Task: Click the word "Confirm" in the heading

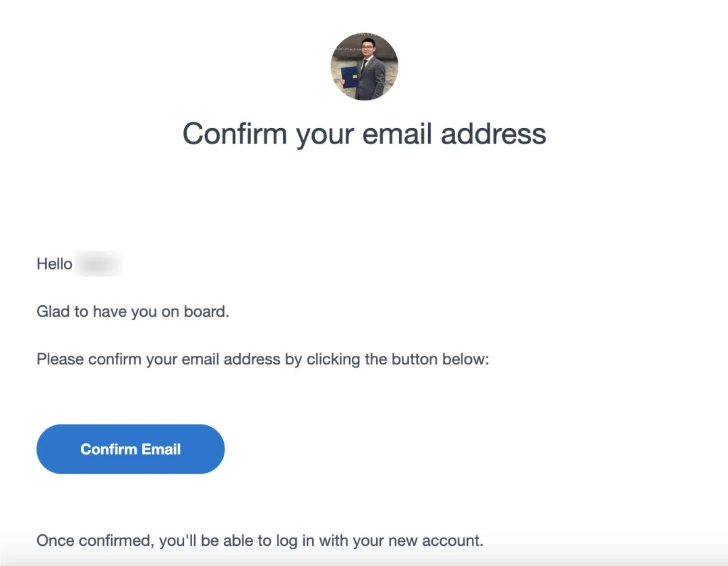Action: point(235,134)
